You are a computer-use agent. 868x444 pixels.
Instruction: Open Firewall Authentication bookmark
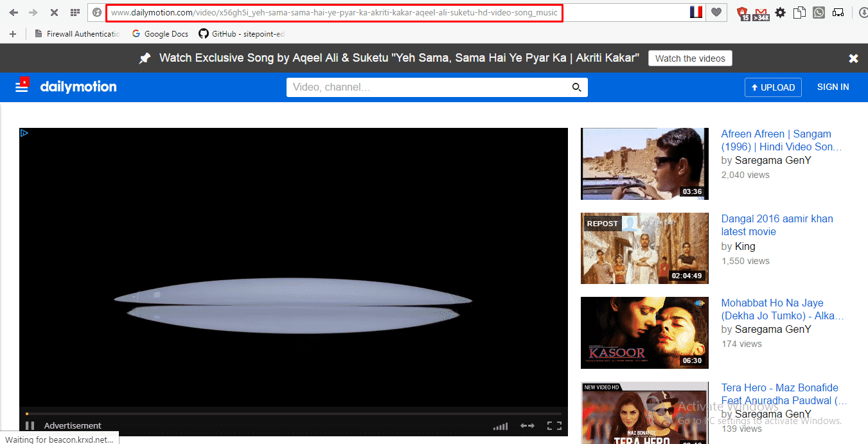pyautogui.click(x=78, y=33)
